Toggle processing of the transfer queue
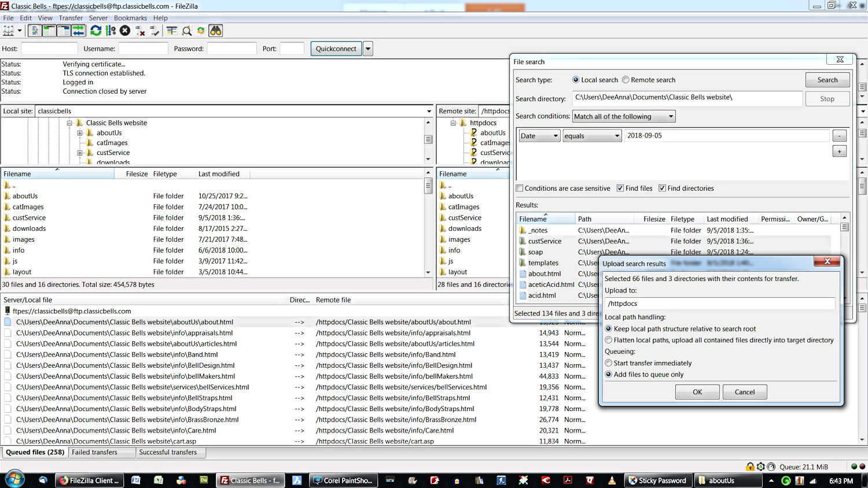868x488 pixels. [111, 31]
